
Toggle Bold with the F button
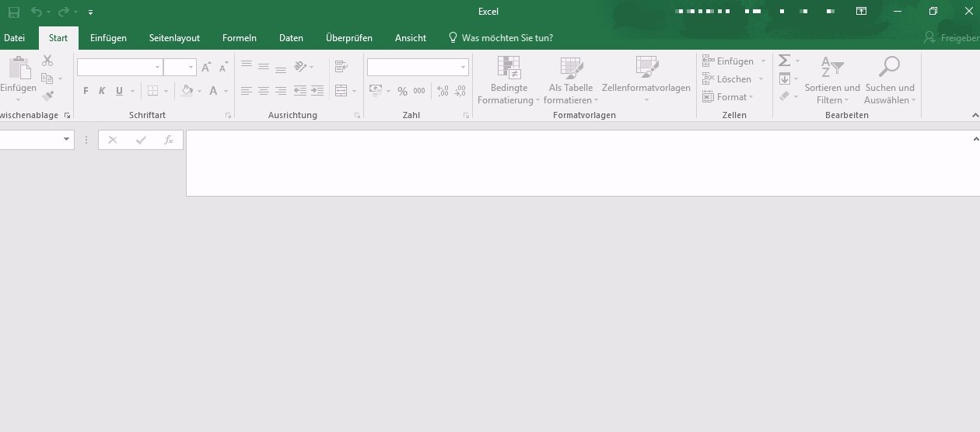click(x=86, y=91)
